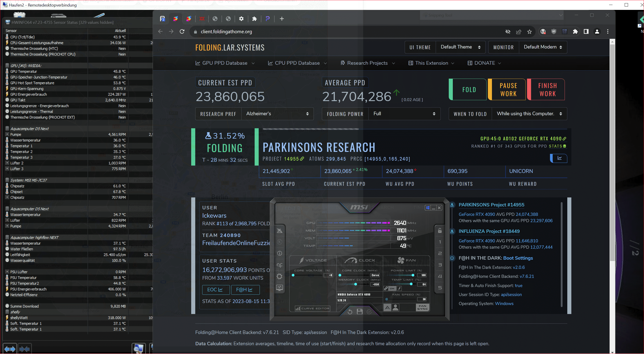This screenshot has height=354, width=644.
Task: Reset Afterburner settings with revert arrow
Action: point(350,311)
